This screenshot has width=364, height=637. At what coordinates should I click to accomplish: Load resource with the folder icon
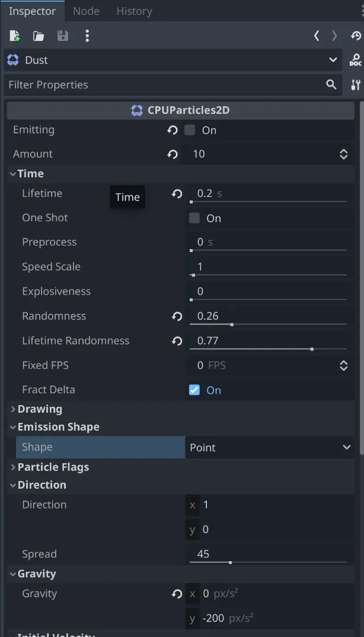tap(39, 36)
